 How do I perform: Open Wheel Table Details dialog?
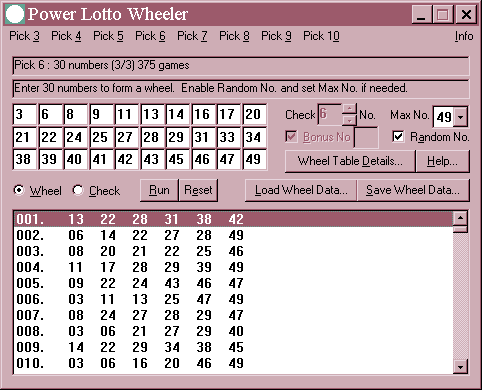350,161
